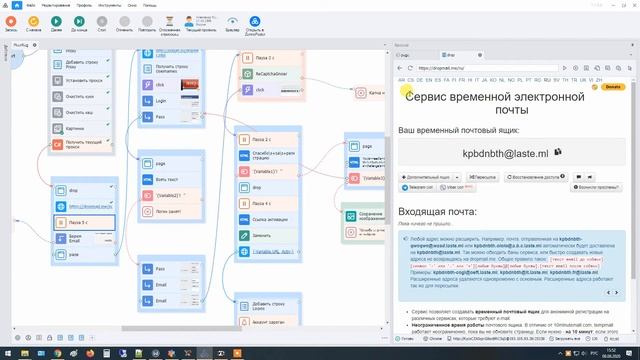Screen dimensions: 640x360
Task: Switch site language to DE
Action: tap(420, 80)
